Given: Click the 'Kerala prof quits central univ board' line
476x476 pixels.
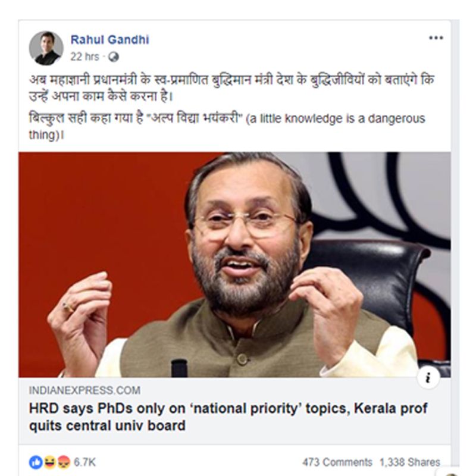Looking at the screenshot, I should pos(107,426).
